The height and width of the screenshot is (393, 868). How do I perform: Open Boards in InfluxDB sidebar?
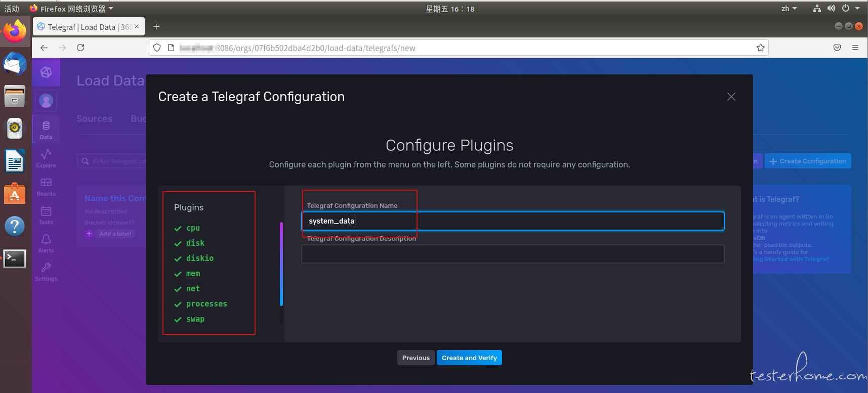(46, 186)
